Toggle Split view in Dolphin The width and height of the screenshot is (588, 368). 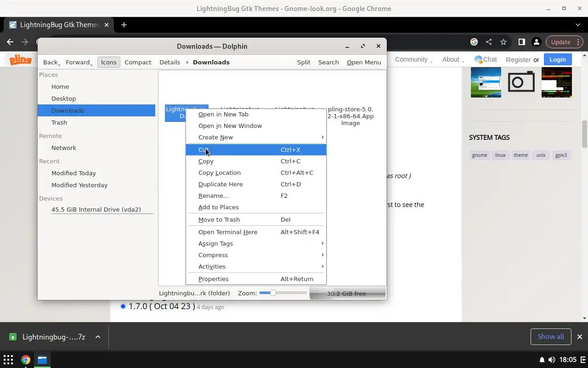pos(304,62)
